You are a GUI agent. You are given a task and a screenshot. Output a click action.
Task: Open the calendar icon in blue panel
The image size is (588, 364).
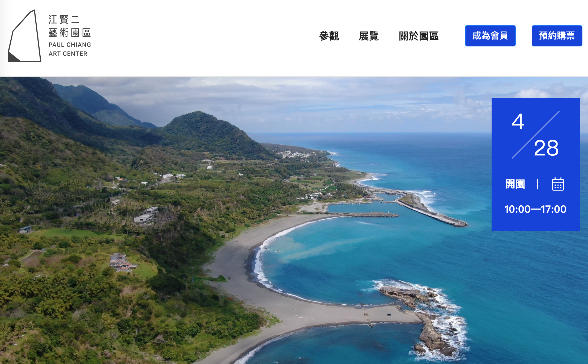558,184
